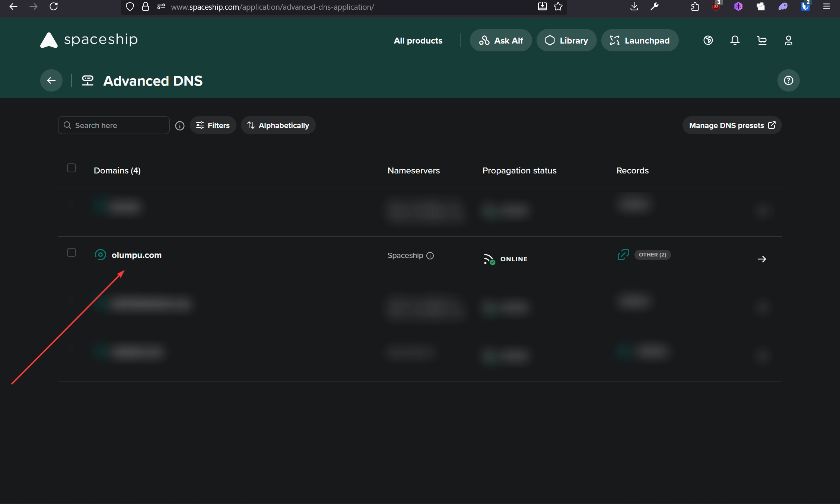This screenshot has width=840, height=504.
Task: Tick the checkbox of the first domain row
Action: click(71, 204)
